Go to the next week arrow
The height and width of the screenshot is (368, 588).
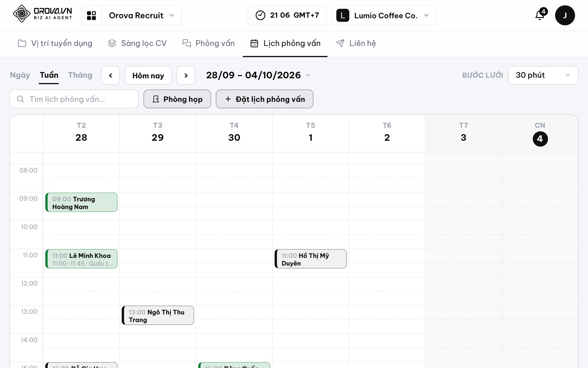[x=186, y=75]
